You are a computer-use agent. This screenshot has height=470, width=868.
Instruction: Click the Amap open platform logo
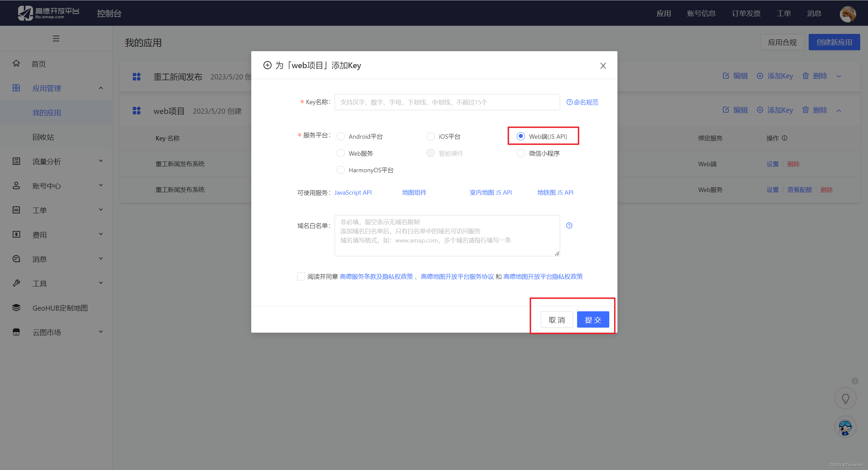(x=48, y=13)
